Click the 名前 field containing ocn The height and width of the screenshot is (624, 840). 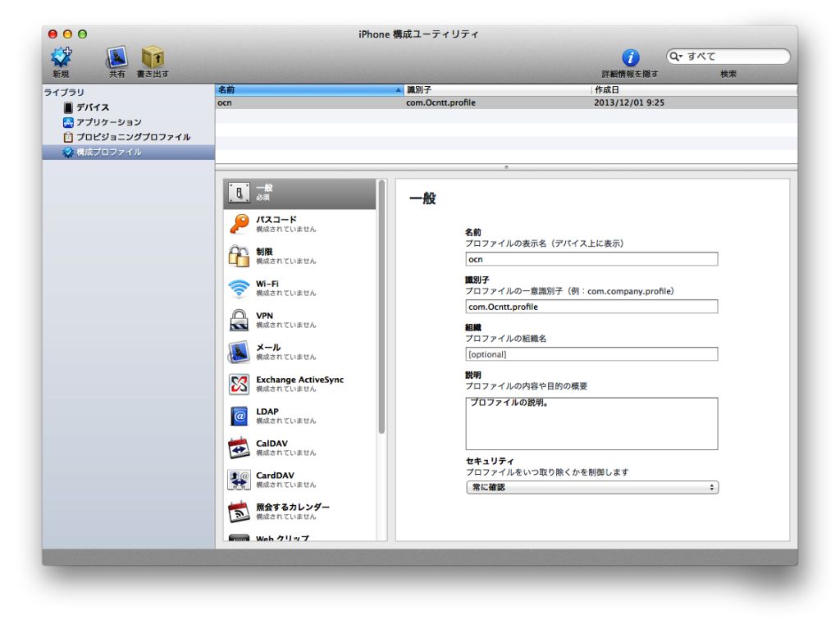pos(591,259)
